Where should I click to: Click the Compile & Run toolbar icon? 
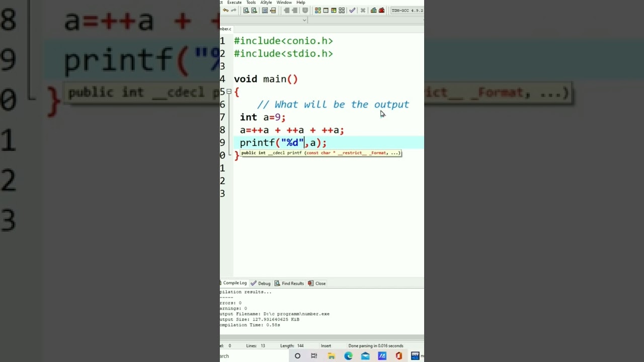pyautogui.click(x=334, y=10)
